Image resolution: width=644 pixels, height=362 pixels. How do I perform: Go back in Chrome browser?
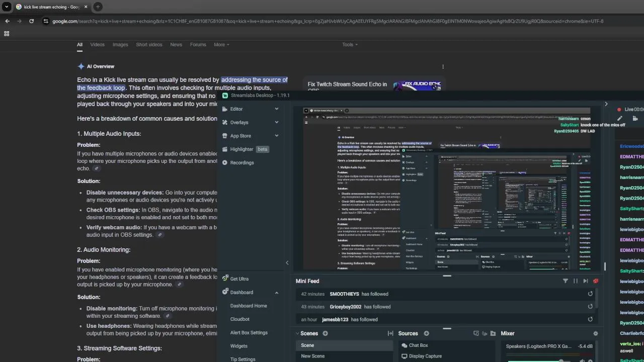pos(7,21)
